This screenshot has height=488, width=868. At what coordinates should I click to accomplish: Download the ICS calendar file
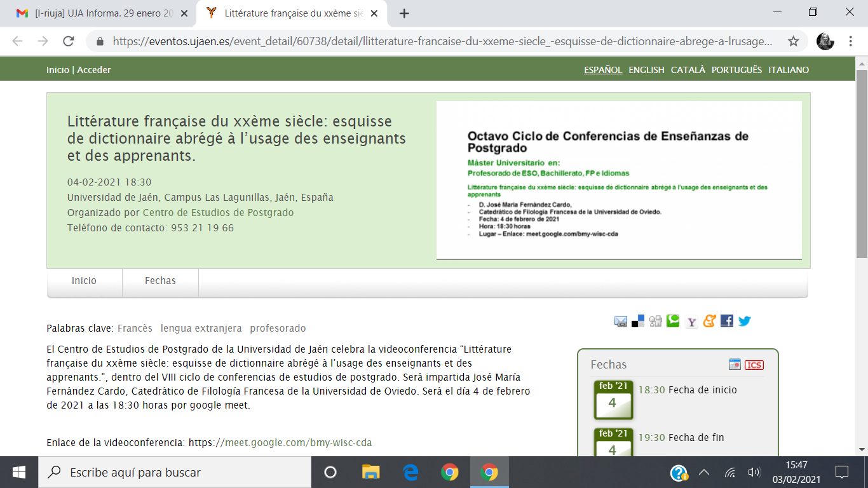754,365
